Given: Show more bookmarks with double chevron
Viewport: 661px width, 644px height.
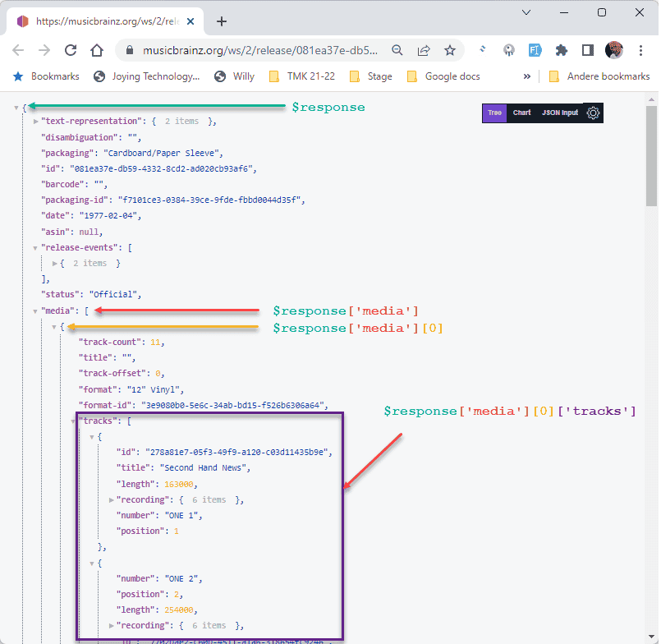Looking at the screenshot, I should [x=526, y=76].
